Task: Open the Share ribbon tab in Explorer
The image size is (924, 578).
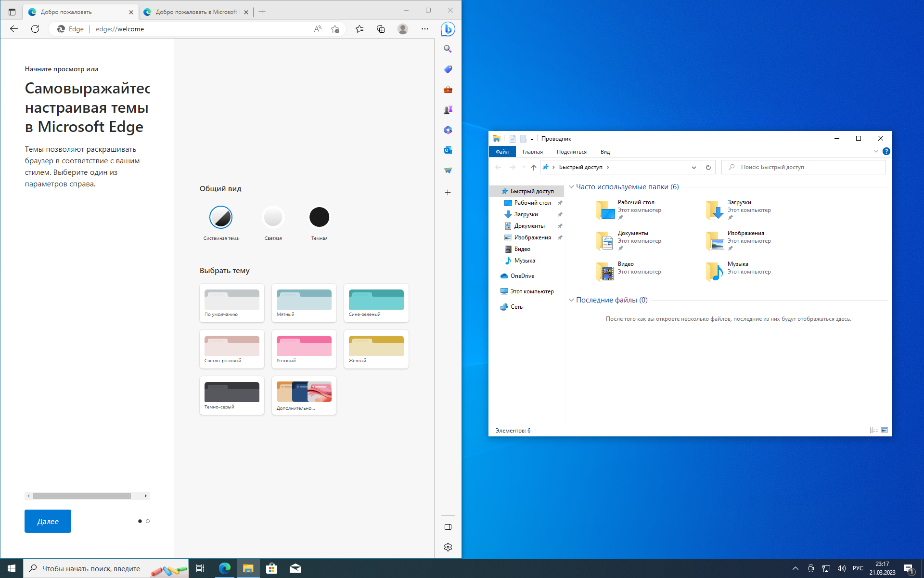Action: pyautogui.click(x=571, y=152)
